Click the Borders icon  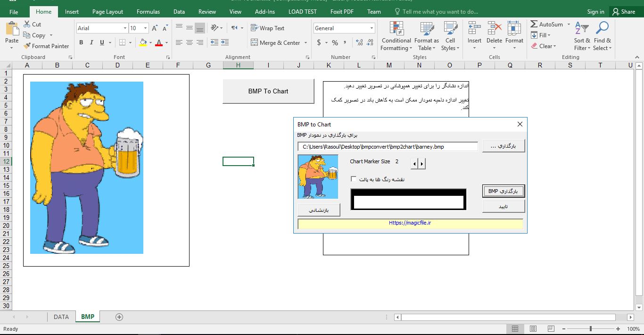pos(123,42)
